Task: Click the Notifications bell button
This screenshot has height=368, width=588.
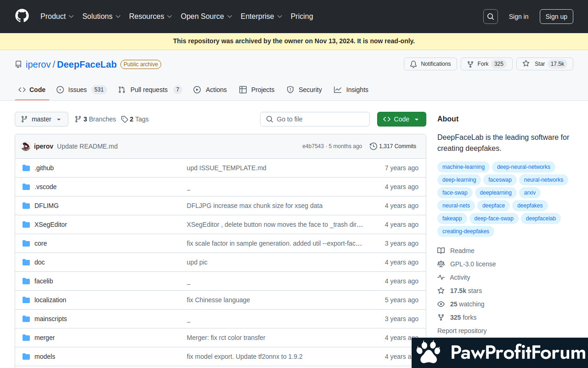Action: [430, 64]
